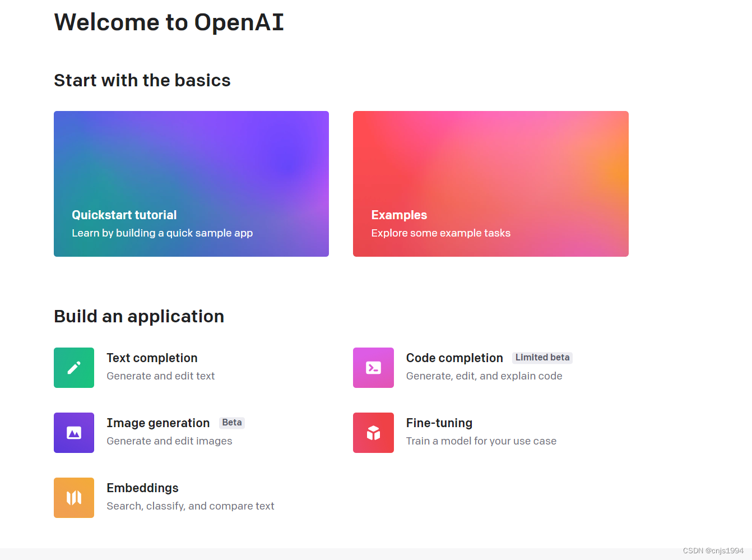Click the pink terminal Code completion icon

[x=373, y=368]
